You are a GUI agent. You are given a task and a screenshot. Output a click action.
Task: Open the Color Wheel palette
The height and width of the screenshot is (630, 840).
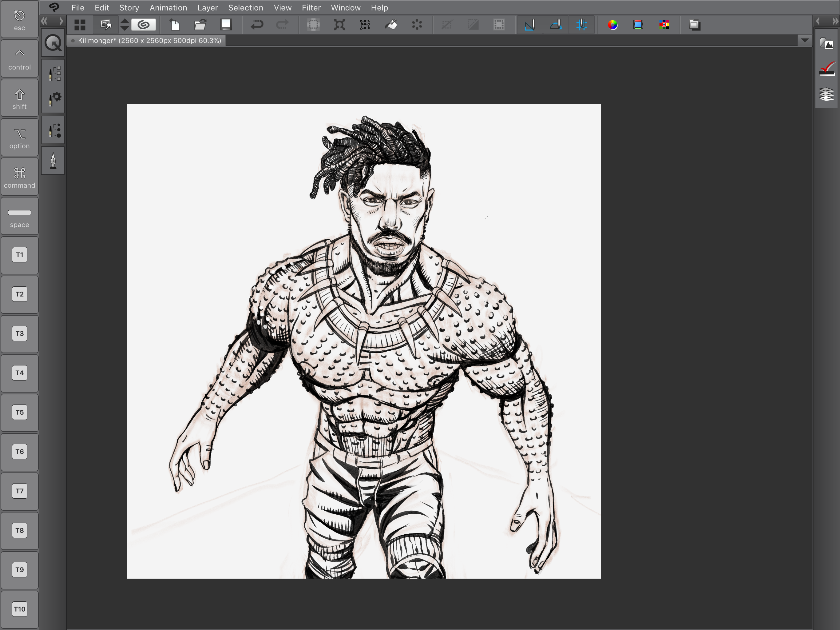[x=612, y=25]
